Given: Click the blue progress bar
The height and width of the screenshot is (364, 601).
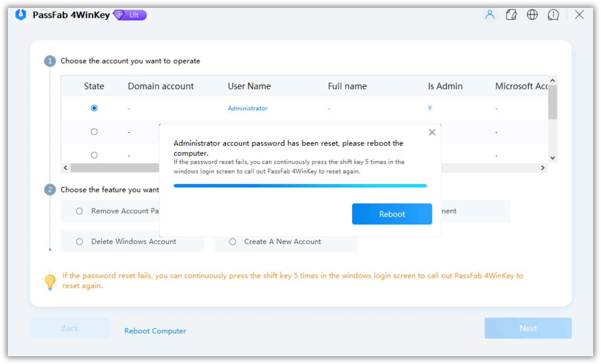Looking at the screenshot, I should click(300, 185).
